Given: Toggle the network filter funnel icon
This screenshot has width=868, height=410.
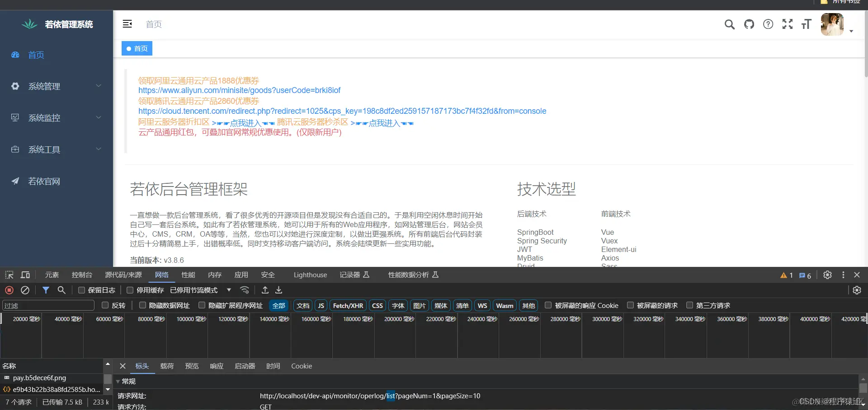Looking at the screenshot, I should click(x=46, y=290).
